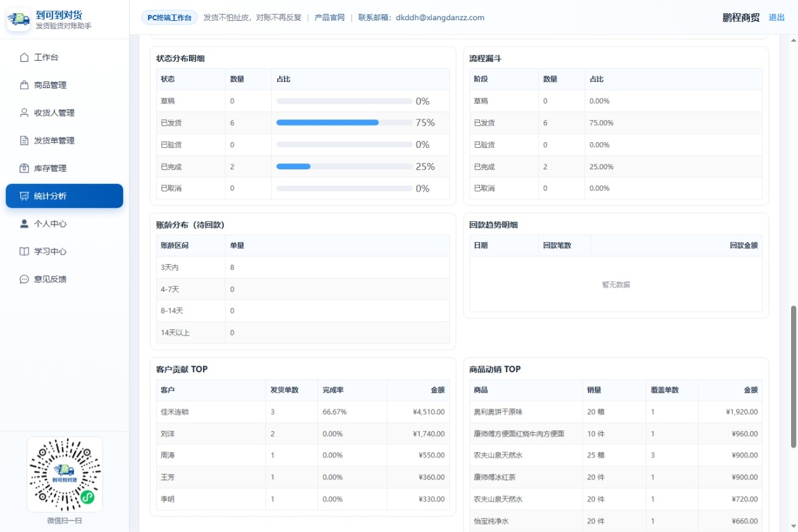Click product 怡宝纯净水
This screenshot has height=532, width=798.
coord(491,521)
